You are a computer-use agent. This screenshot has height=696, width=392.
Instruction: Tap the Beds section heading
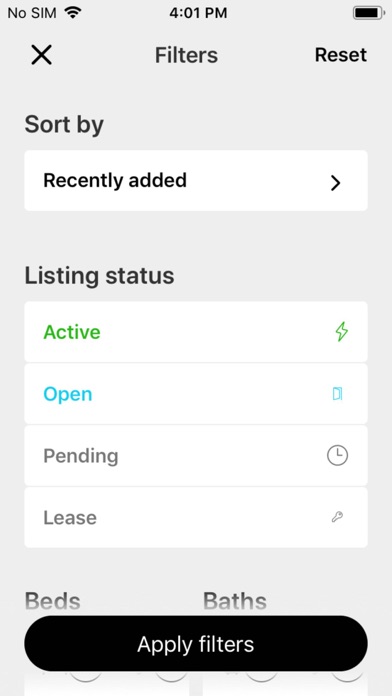(x=53, y=601)
